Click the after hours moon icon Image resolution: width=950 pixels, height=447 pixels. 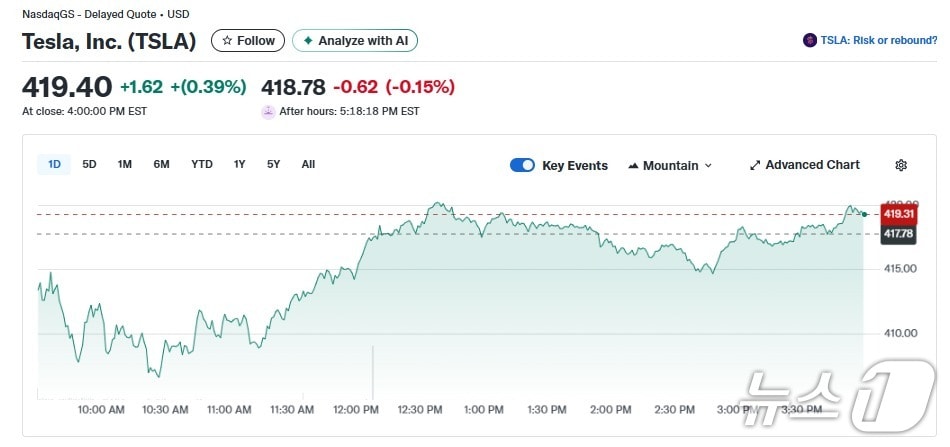pos(268,111)
